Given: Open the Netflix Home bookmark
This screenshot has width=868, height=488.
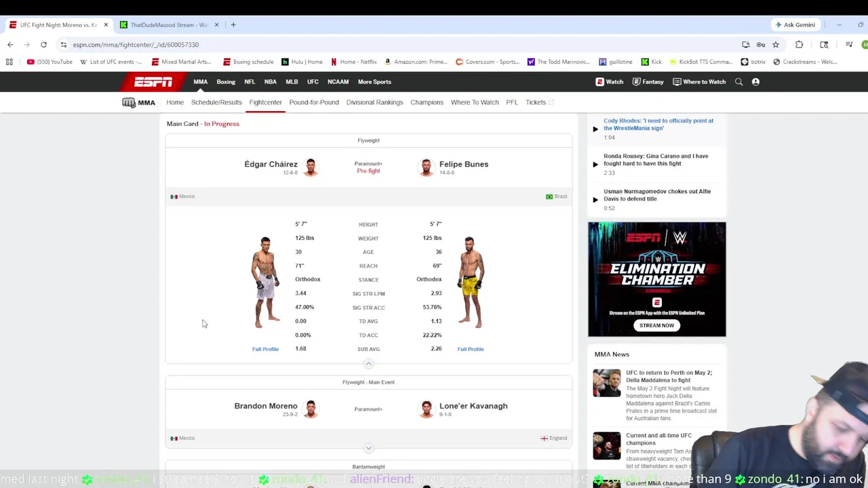Looking at the screenshot, I should coord(353,62).
